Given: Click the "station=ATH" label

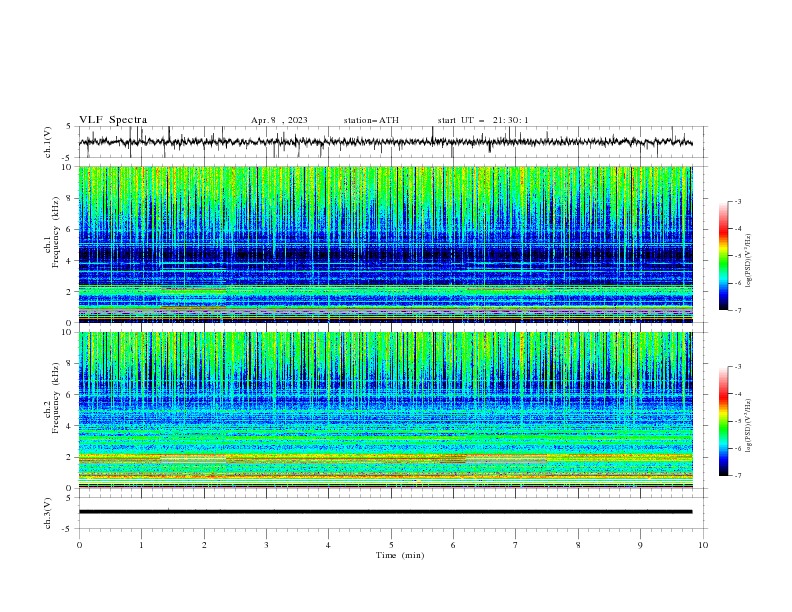Looking at the screenshot, I should point(371,120).
